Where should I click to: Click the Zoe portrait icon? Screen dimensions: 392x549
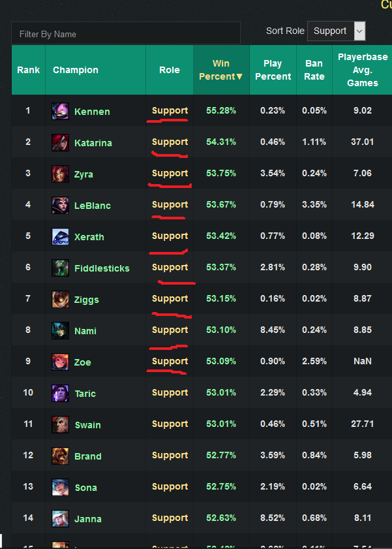[x=60, y=362]
